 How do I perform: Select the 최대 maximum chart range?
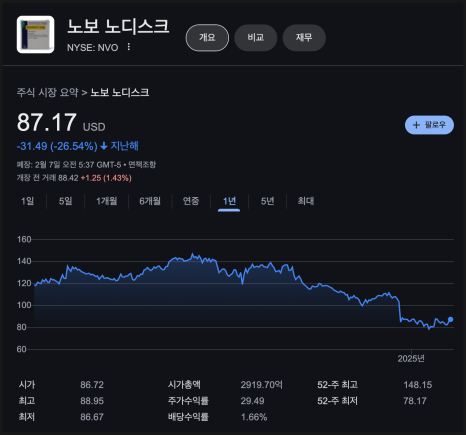point(306,201)
